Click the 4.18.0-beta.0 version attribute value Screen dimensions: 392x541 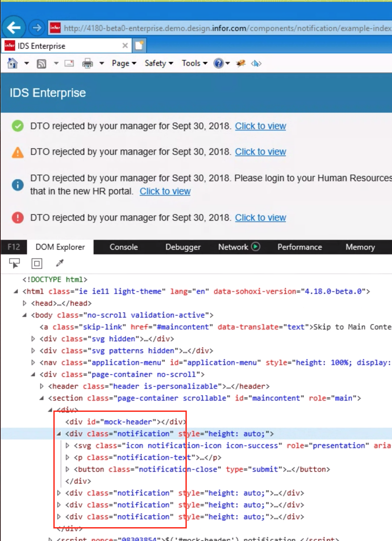[x=333, y=291]
